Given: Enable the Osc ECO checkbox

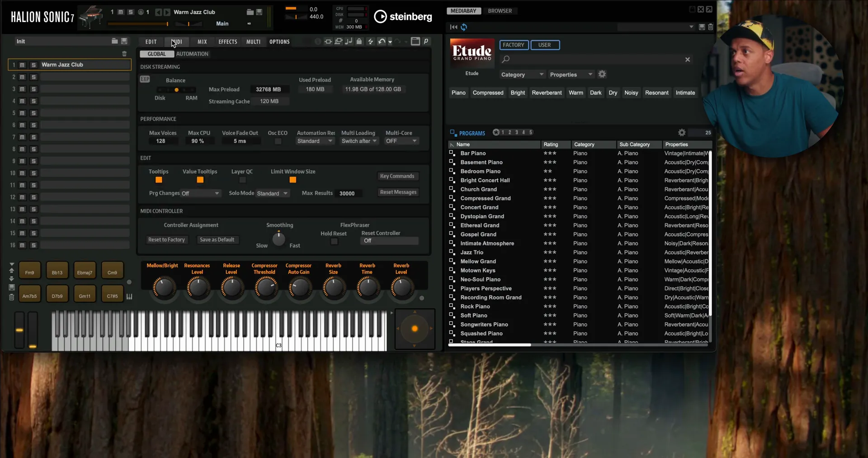Looking at the screenshot, I should [278, 142].
